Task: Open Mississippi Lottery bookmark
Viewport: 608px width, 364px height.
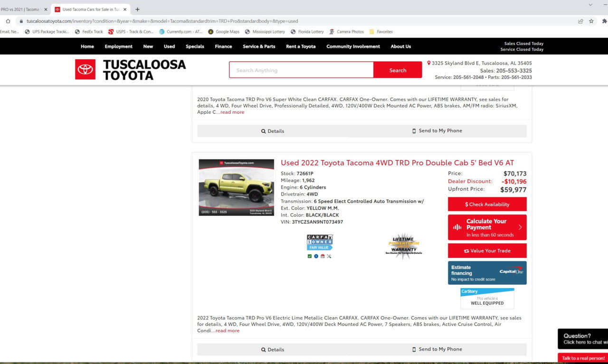Action: pos(265,32)
